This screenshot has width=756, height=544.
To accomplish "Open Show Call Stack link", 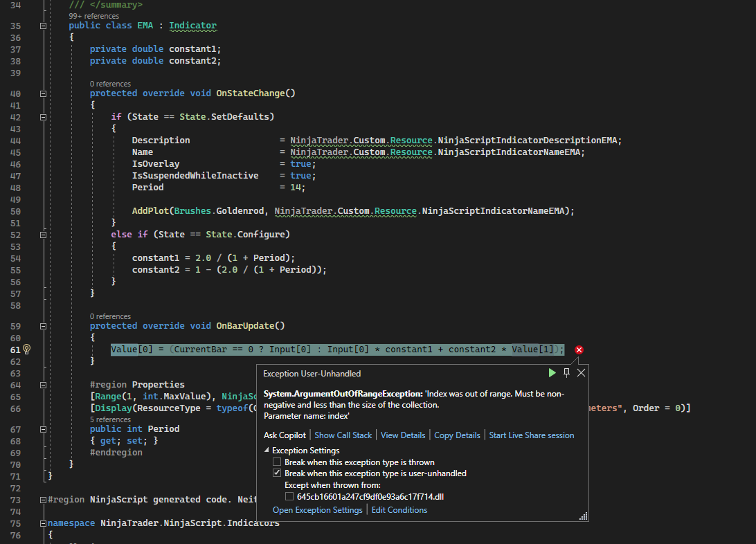I will tap(343, 435).
